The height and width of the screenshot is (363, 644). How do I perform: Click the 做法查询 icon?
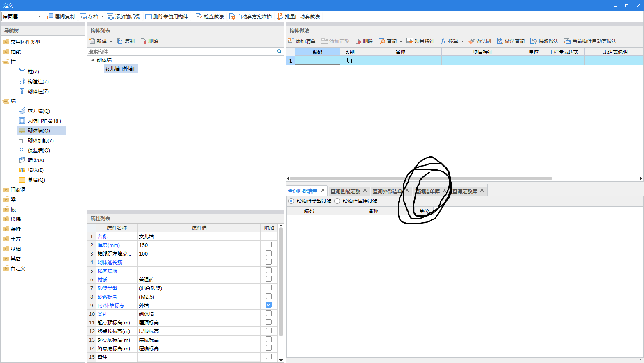click(500, 41)
